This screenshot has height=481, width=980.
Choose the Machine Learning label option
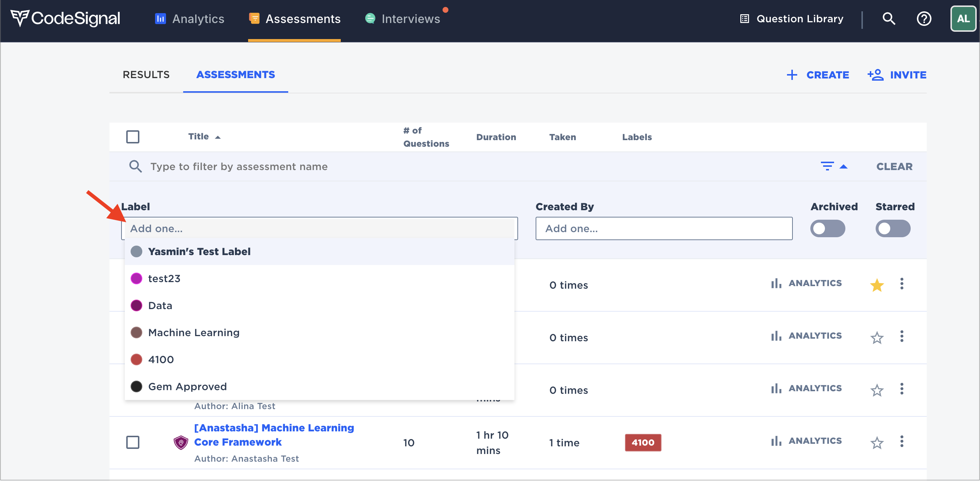coord(319,332)
